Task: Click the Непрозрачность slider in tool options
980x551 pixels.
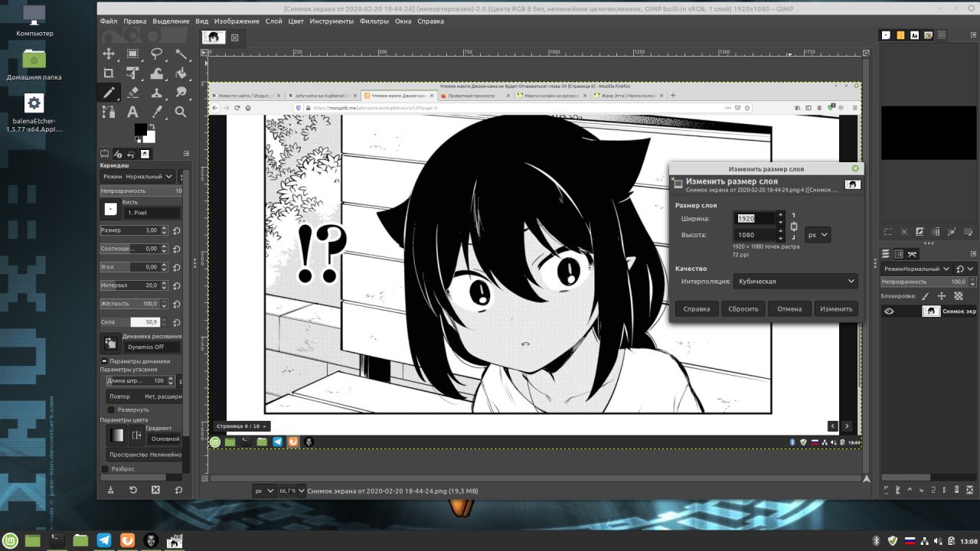Action: tap(142, 191)
